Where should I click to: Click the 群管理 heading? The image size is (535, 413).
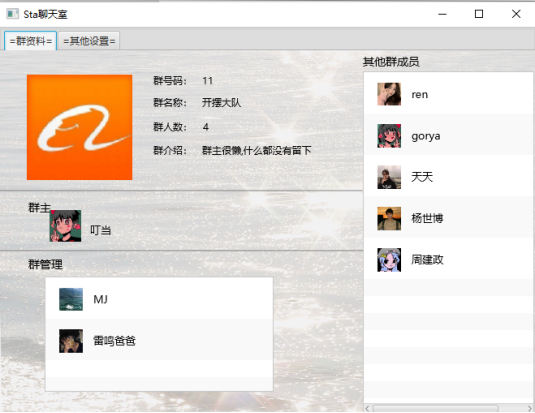pos(45,264)
